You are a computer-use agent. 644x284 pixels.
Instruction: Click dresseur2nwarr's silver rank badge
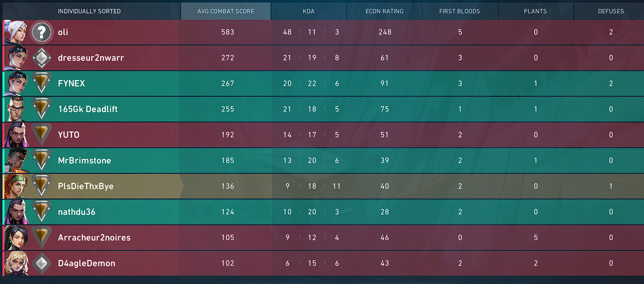pos(42,58)
